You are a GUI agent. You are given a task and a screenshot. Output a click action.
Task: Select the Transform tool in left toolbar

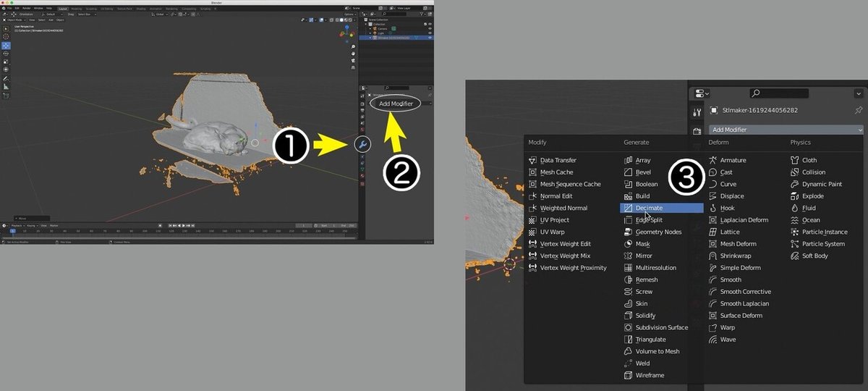click(6, 70)
